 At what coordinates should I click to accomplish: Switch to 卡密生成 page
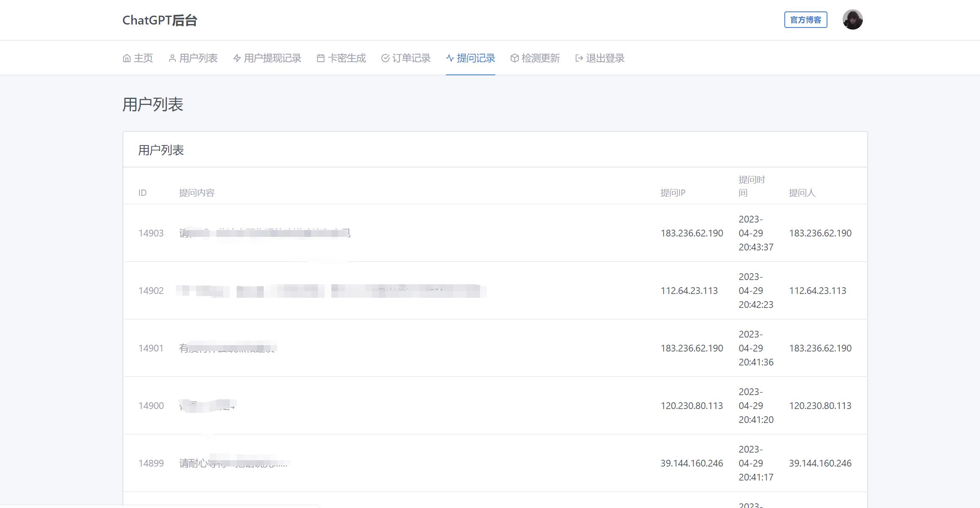coord(347,58)
